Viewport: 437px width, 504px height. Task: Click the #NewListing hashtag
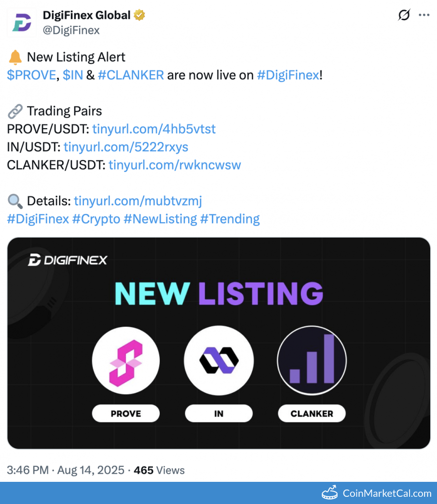point(160,219)
